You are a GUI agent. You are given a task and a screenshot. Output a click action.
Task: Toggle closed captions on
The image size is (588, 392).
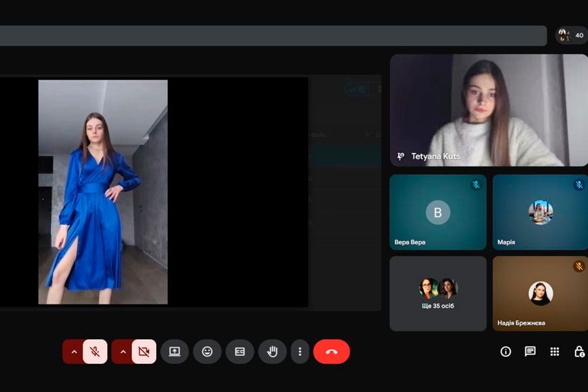tap(240, 351)
